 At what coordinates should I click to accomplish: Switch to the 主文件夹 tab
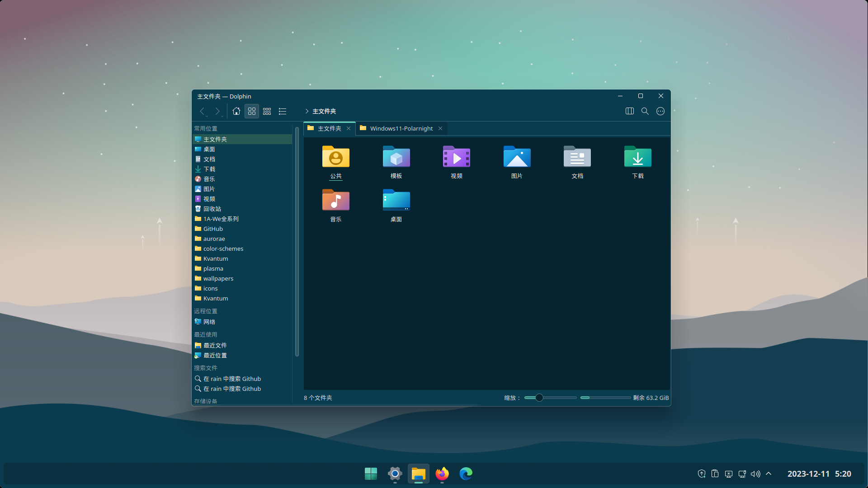[330, 129]
